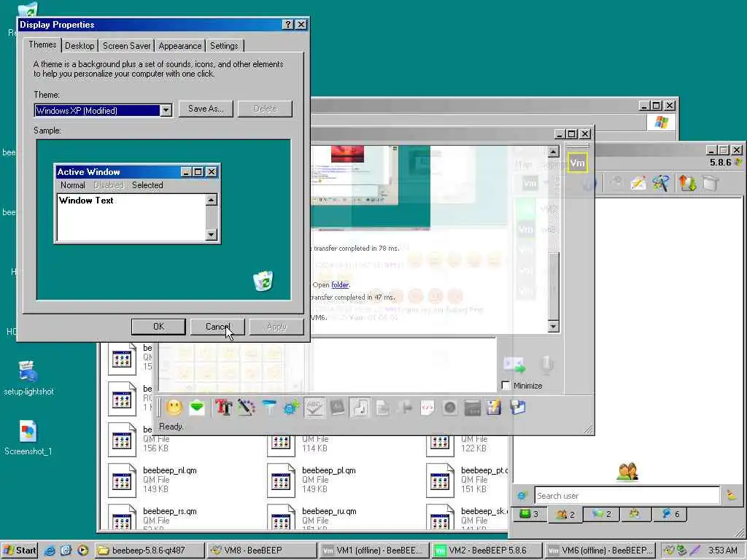Open the Settings tab
Viewport: 747px width, 560px height.
[224, 46]
